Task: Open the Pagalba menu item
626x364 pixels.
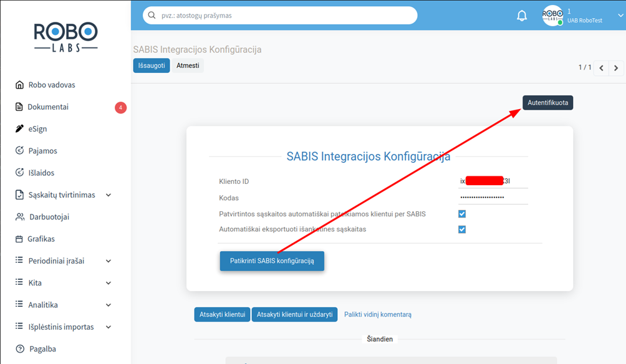Action: (43, 349)
